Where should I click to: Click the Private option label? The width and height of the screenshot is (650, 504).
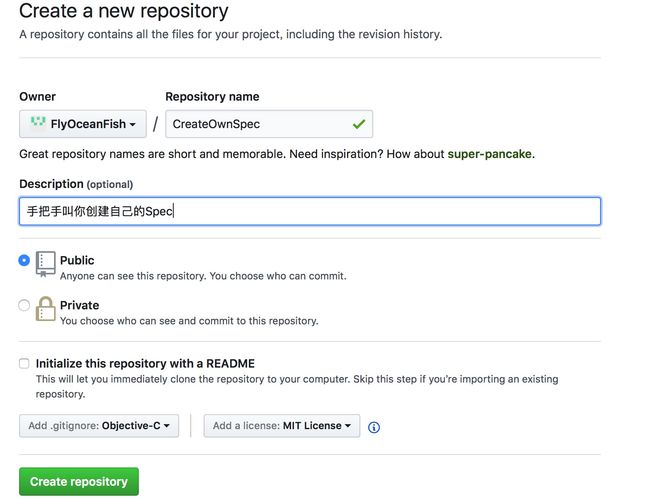[80, 305]
